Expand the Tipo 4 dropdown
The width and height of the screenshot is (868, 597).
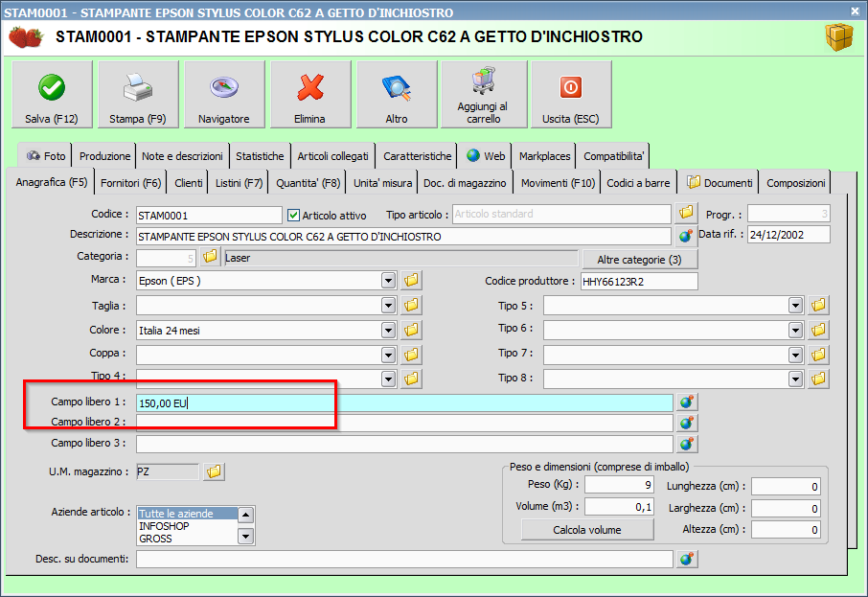(x=389, y=379)
